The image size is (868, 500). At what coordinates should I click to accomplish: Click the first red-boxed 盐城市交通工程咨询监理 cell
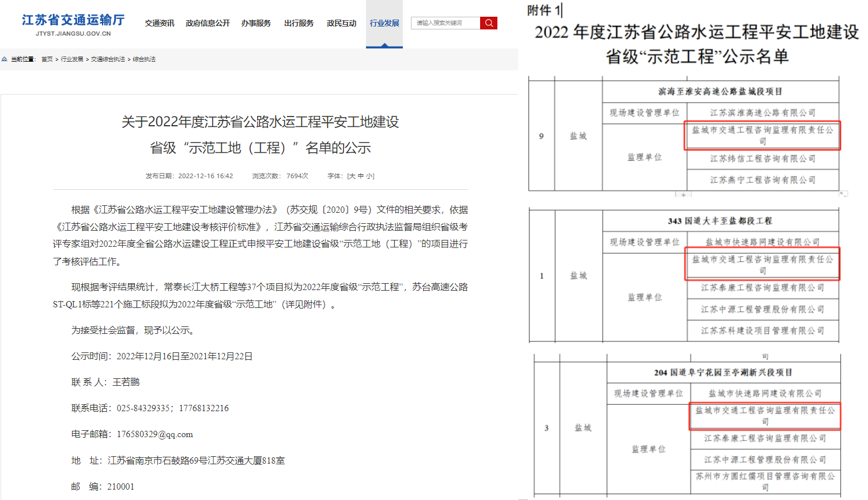point(762,136)
